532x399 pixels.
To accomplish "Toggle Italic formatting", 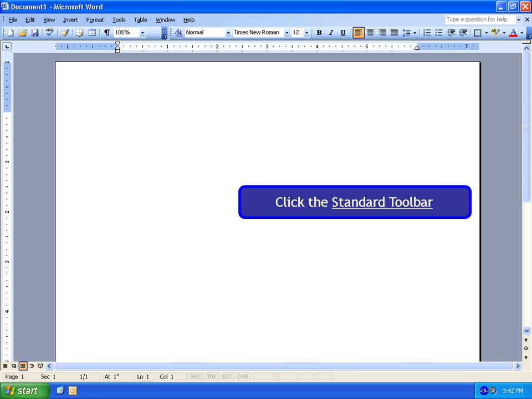I will tap(331, 33).
